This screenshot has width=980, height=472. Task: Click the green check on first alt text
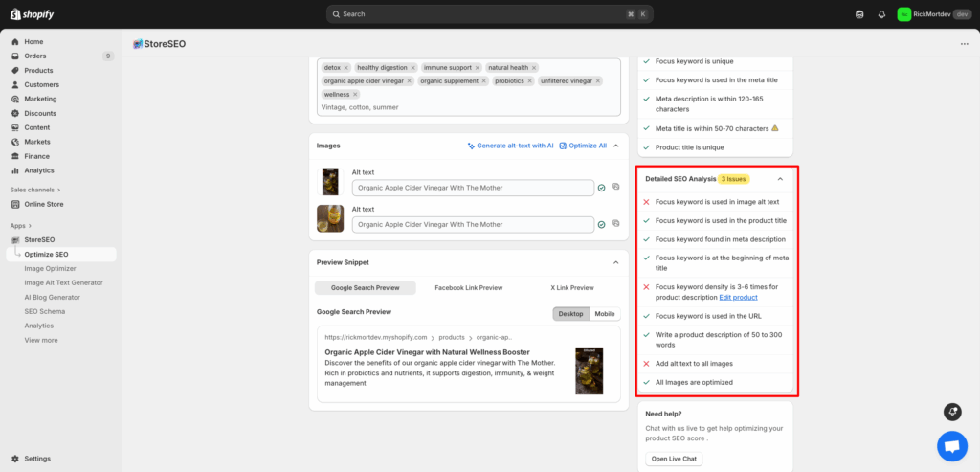pyautogui.click(x=601, y=189)
